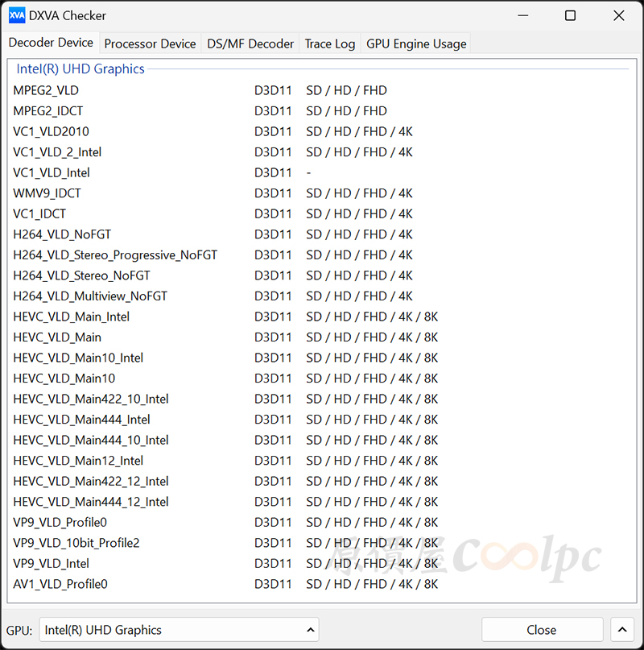This screenshot has width=644, height=650.
Task: Click the DXVA Checker app icon
Action: pos(17,16)
